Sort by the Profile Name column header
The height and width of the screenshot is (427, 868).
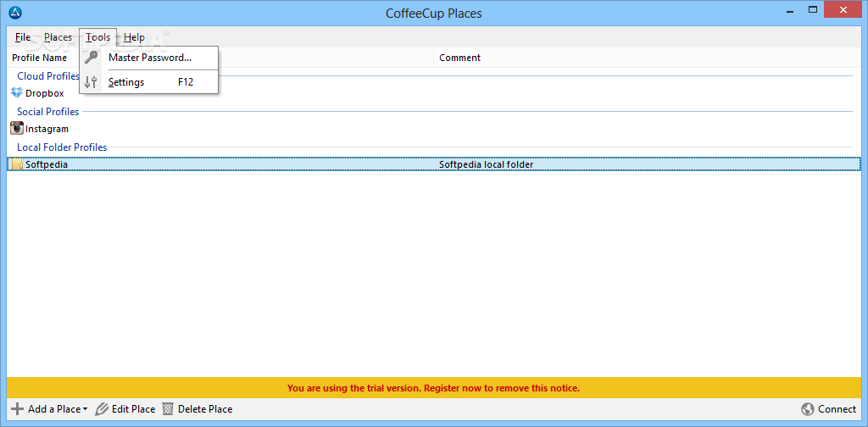(x=220, y=58)
